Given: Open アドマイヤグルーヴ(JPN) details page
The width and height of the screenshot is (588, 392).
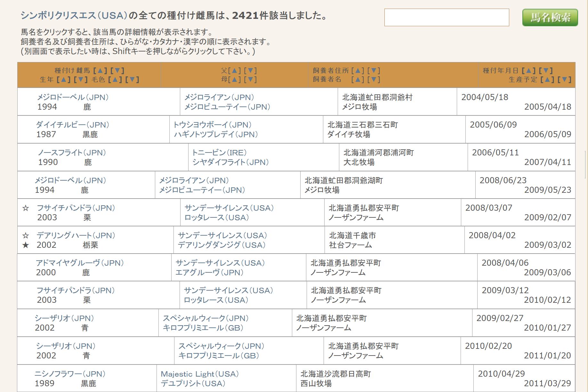Looking at the screenshot, I should (x=80, y=263).
